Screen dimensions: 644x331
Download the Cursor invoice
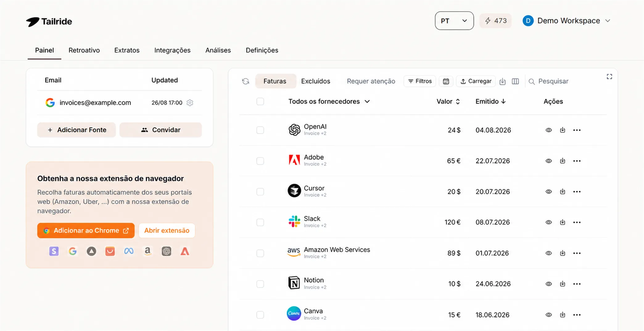coord(563,192)
